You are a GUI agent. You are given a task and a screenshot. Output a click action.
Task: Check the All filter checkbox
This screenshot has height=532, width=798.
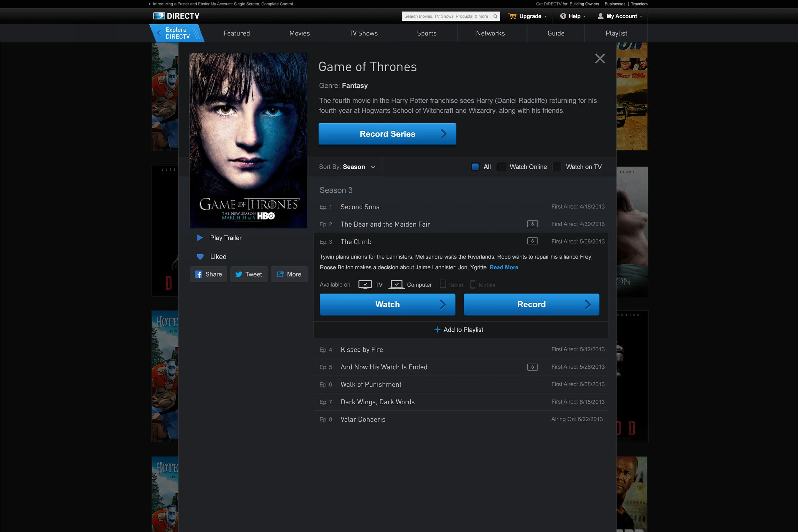[475, 167]
